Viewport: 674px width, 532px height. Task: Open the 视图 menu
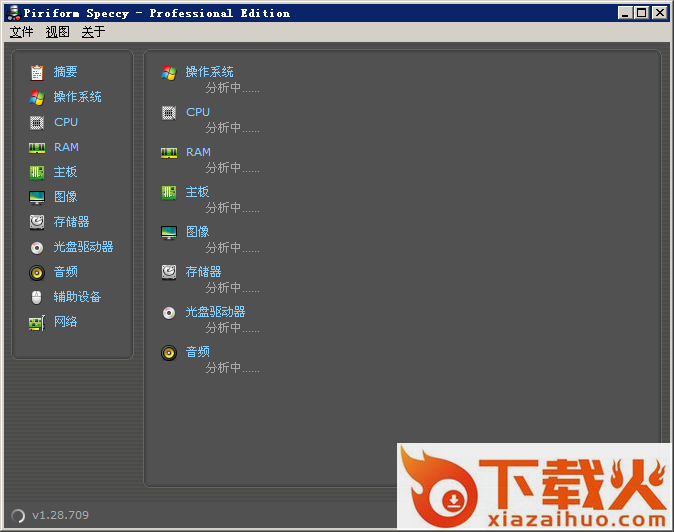point(57,32)
